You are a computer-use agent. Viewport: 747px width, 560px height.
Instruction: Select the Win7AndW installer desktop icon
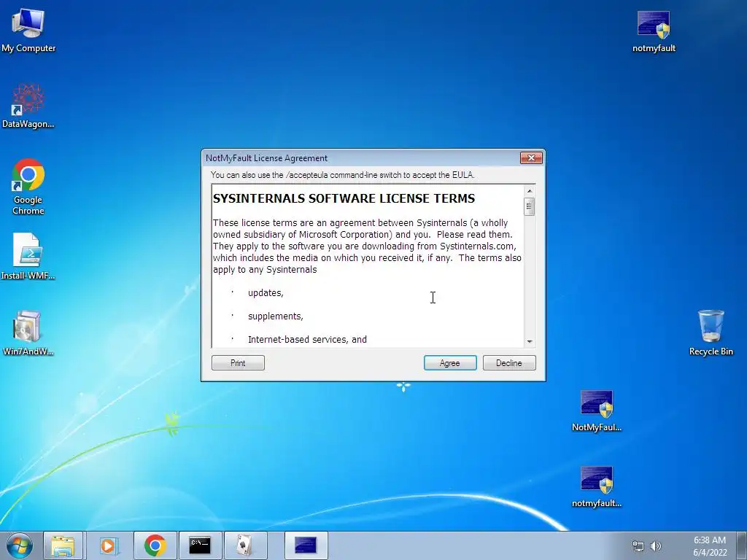28,332
